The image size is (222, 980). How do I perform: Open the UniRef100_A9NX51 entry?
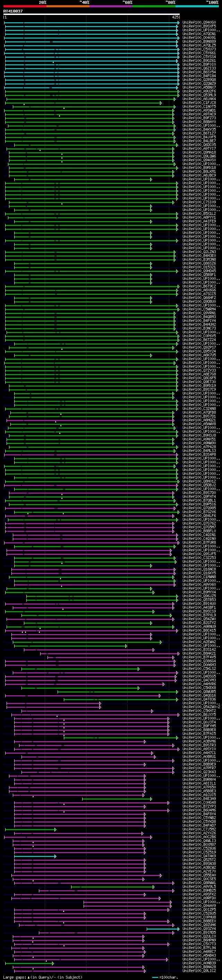pos(199,439)
